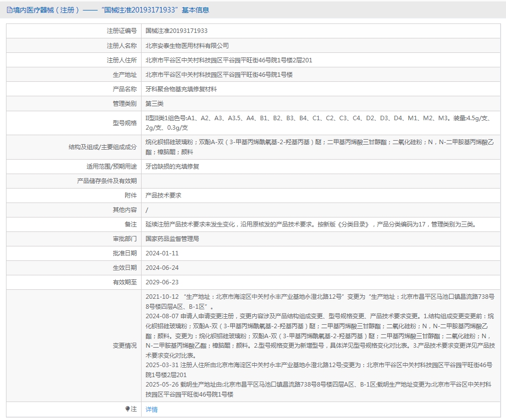Click the 生效日期 label
The width and height of the screenshot is (506, 420).
click(x=125, y=268)
